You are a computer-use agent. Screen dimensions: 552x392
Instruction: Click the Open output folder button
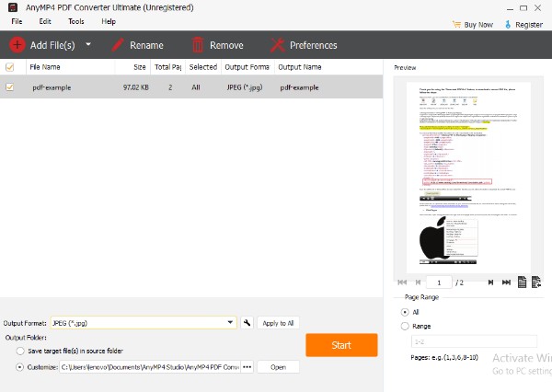click(278, 367)
